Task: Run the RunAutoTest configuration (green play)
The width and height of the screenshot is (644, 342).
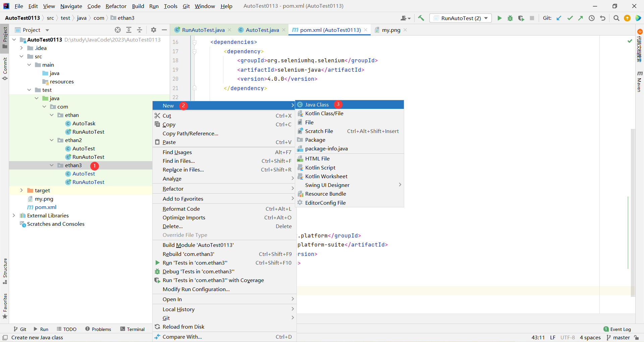Action: 499,18
